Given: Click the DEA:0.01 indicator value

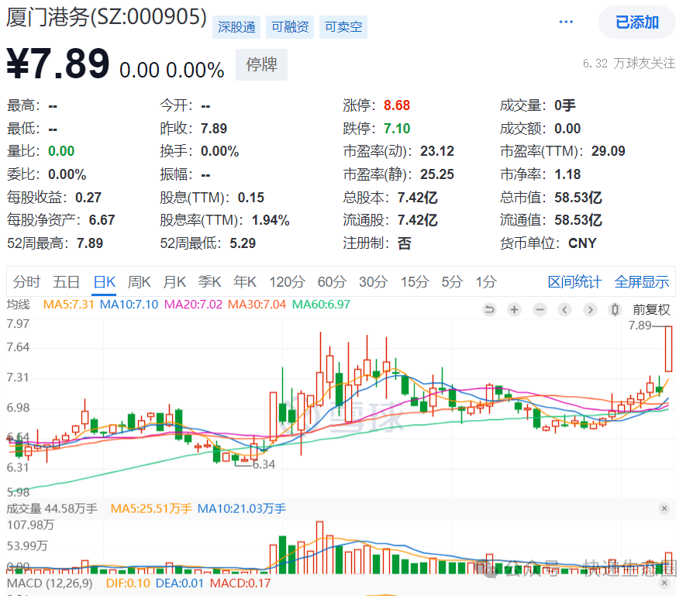Looking at the screenshot, I should coord(180,583).
